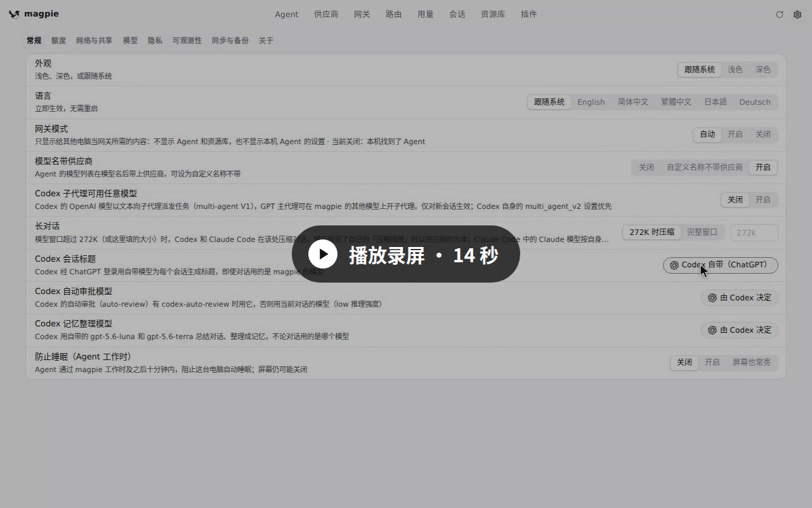This screenshot has width=812, height=508.
Task: Select 完整窗口 for 长对话
Action: [702, 232]
